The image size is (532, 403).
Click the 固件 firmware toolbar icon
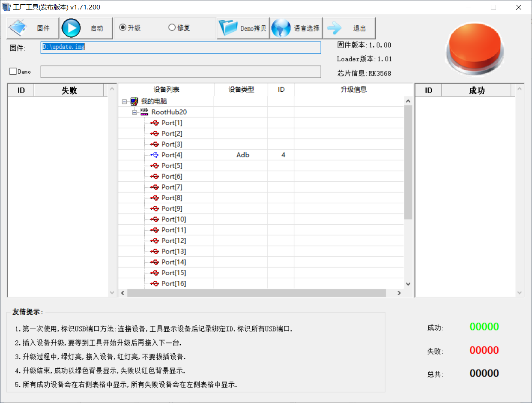click(18, 28)
